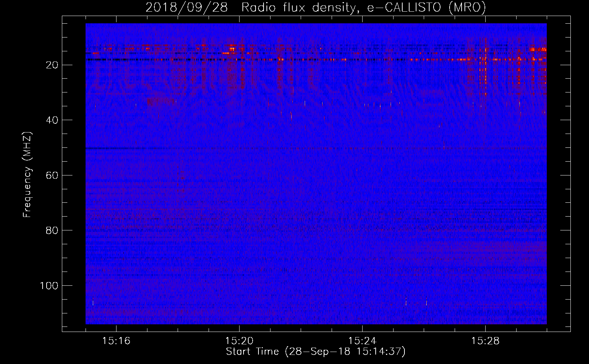Click the 60 MHz frequency tick label
Image resolution: width=589 pixels, height=364 pixels.
pos(52,175)
